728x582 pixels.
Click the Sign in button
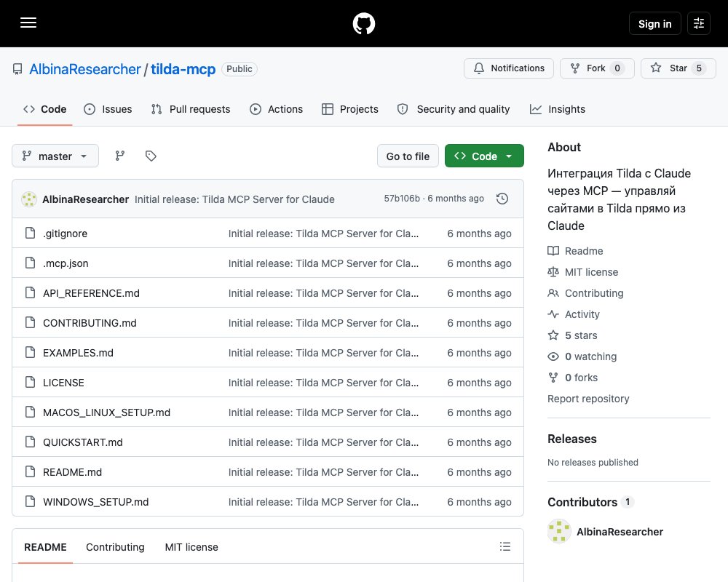click(x=654, y=24)
